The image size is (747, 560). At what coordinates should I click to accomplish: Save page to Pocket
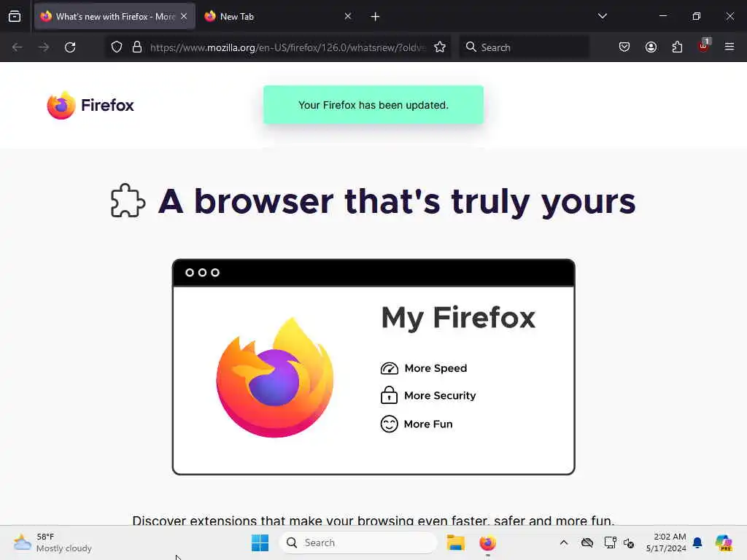coord(624,47)
